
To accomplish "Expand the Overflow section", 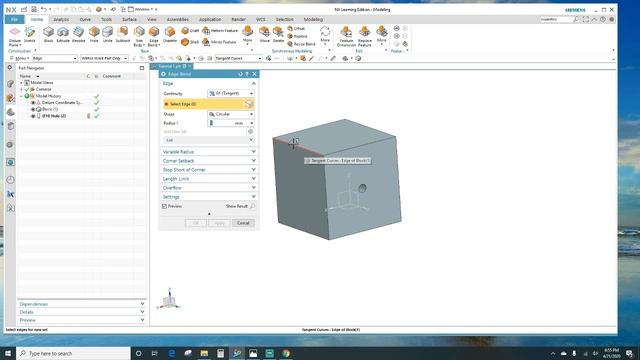I will 209,188.
